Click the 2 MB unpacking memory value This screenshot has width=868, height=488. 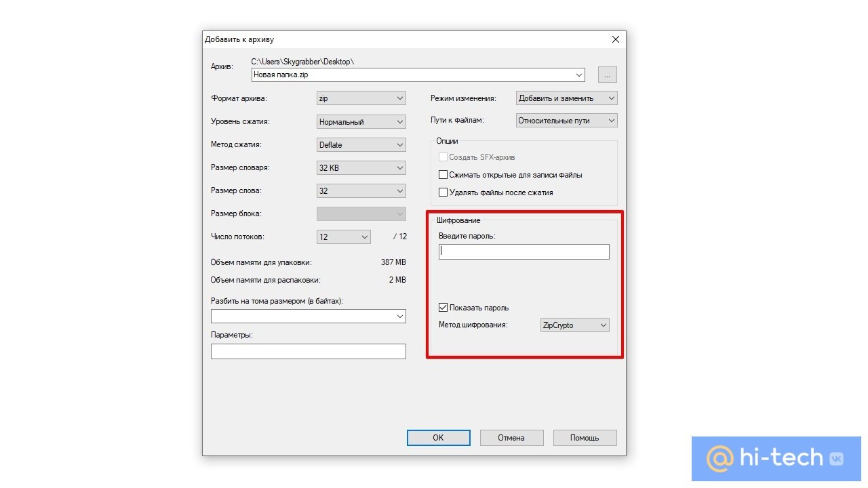tap(397, 279)
